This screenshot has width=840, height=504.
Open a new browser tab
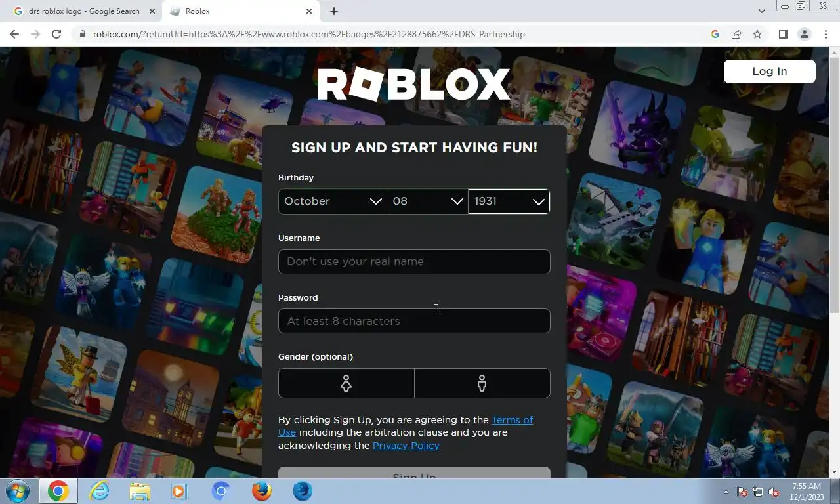(334, 11)
